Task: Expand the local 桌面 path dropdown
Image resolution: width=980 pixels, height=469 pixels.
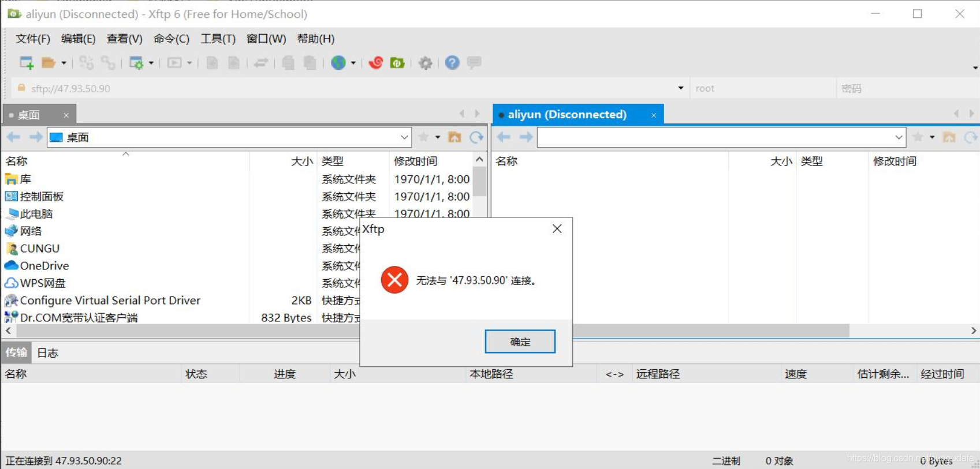Action: click(404, 137)
